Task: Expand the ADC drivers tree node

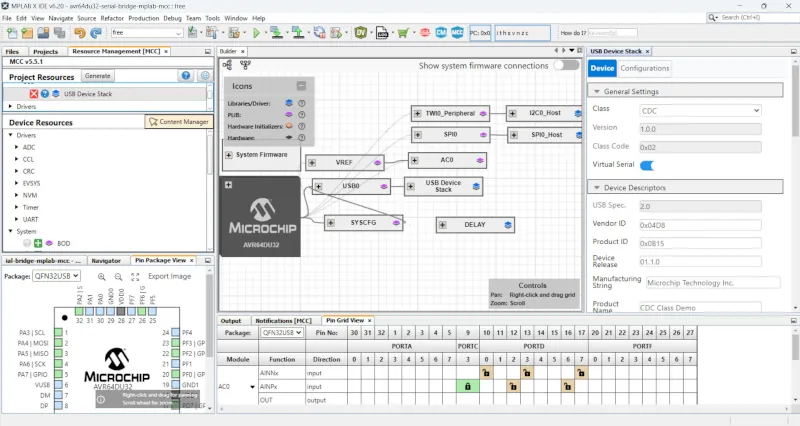Action: pos(17,147)
